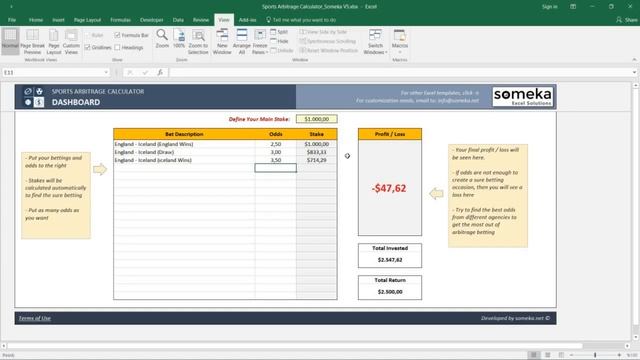Select the stake cell $714,29

(x=316, y=160)
